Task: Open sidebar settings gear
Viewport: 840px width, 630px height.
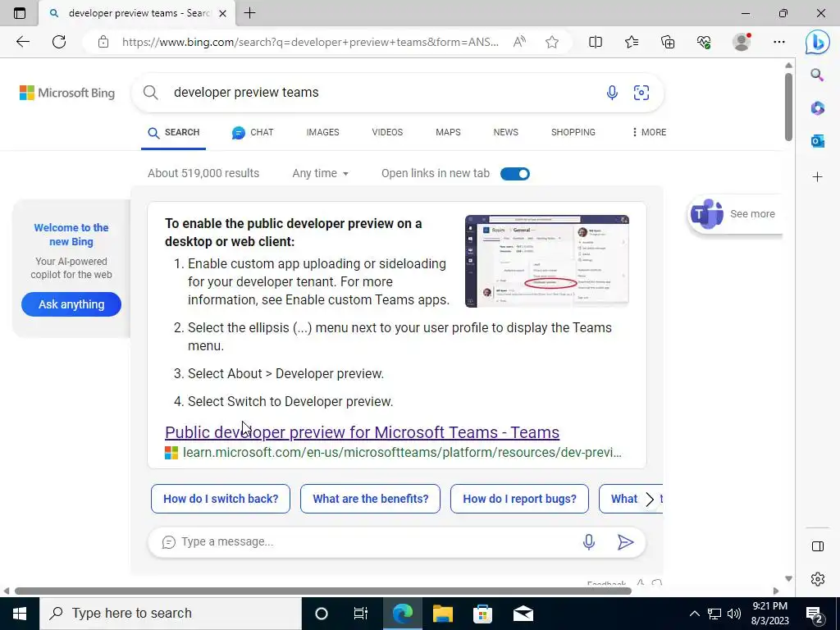Action: (818, 578)
